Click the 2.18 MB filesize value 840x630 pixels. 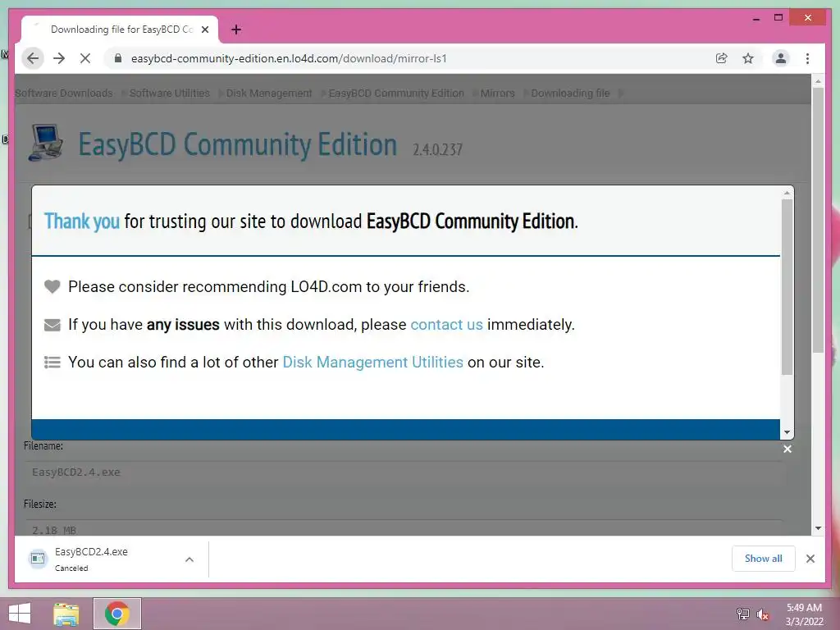[x=53, y=530]
